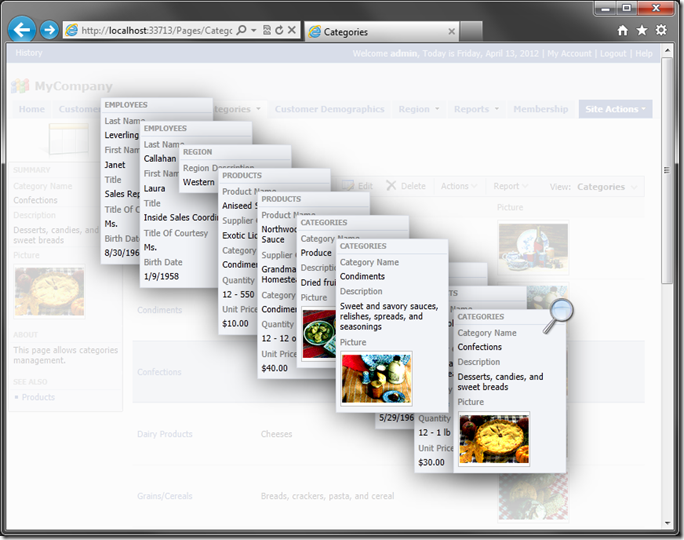684x540 pixels.
Task: Open the browser Tools gear icon
Action: (661, 30)
